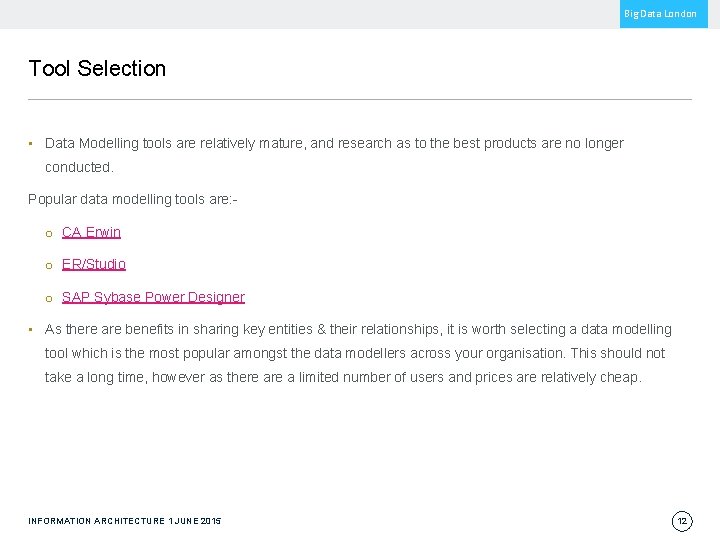The height and width of the screenshot is (540, 720).
Task: Open the SAP Sybase Power Designer link
Action: [153, 297]
